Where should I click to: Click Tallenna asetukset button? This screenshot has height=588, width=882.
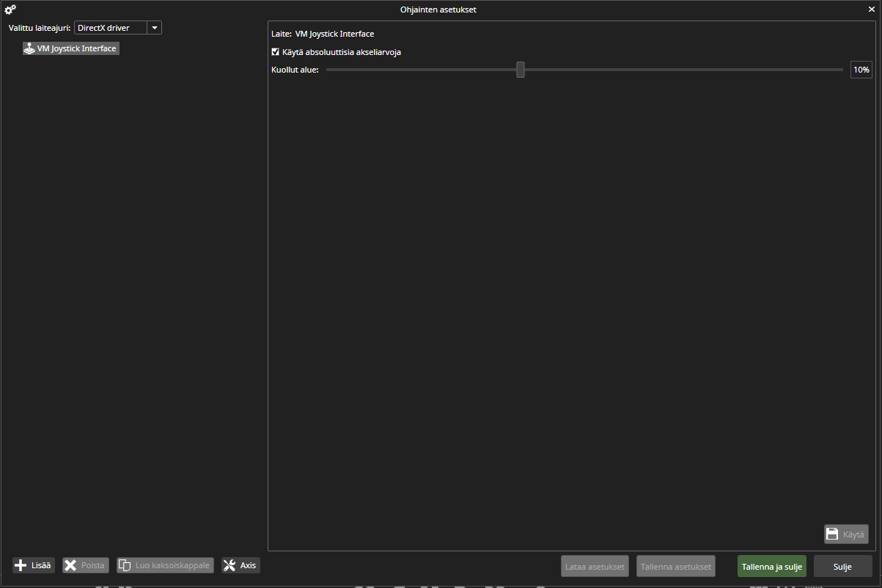pyautogui.click(x=676, y=567)
